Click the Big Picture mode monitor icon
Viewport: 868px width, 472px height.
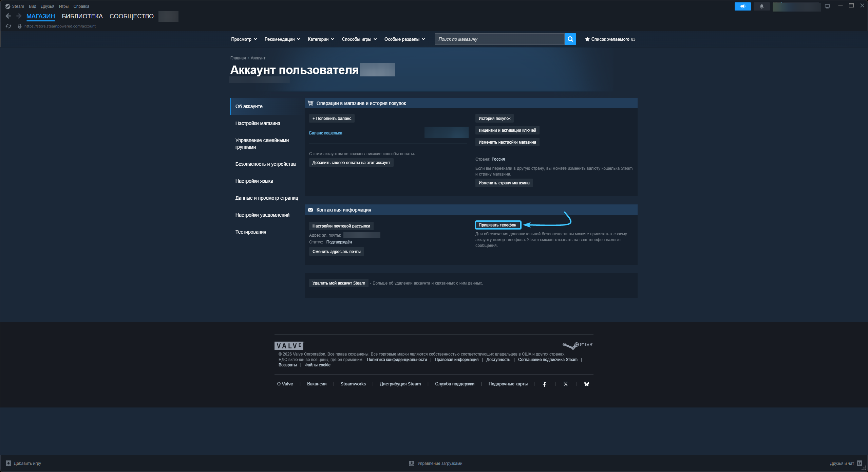coord(827,6)
